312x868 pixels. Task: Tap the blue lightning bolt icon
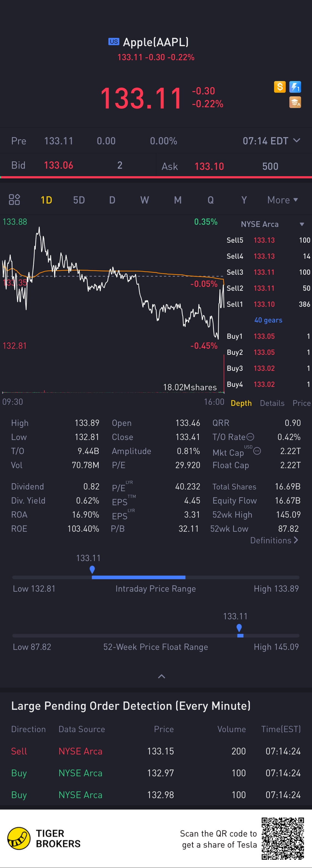pos(295,87)
